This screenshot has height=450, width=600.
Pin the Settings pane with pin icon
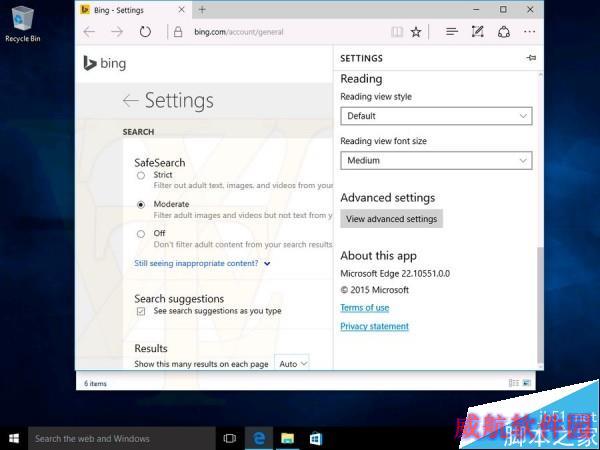[x=531, y=58]
